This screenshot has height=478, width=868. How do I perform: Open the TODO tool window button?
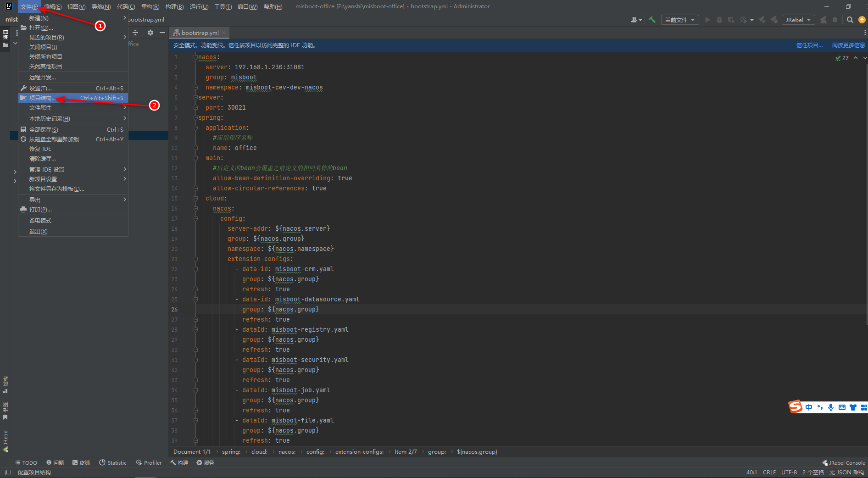[26, 463]
